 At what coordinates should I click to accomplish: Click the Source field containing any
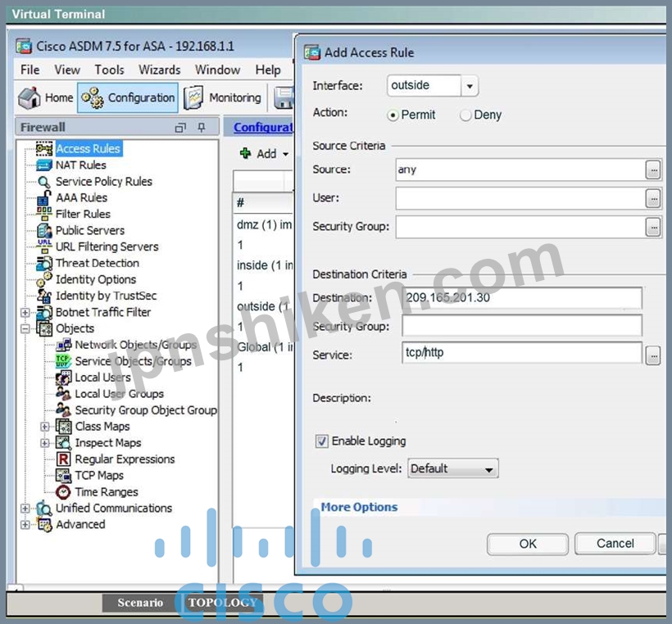coord(520,170)
